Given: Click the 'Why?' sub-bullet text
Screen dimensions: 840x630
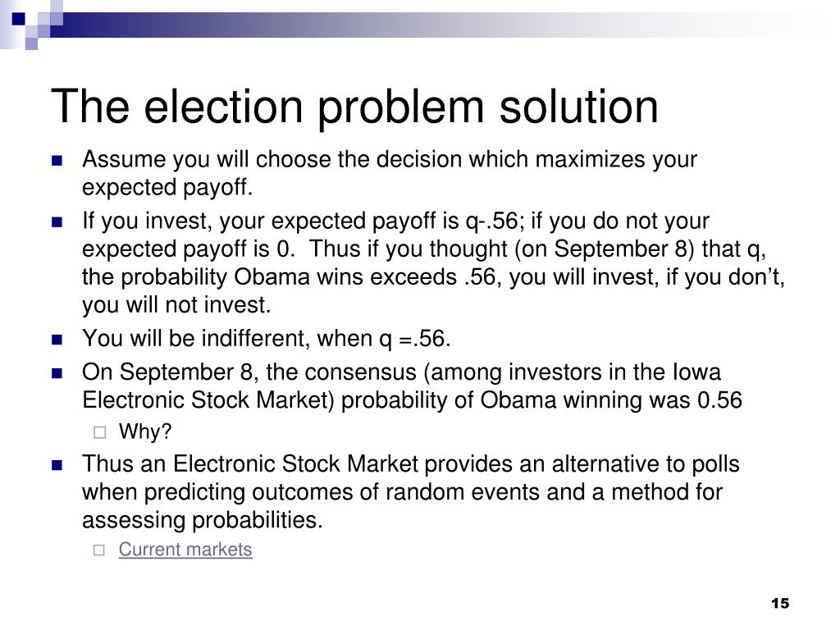Looking at the screenshot, I should click(x=145, y=431).
